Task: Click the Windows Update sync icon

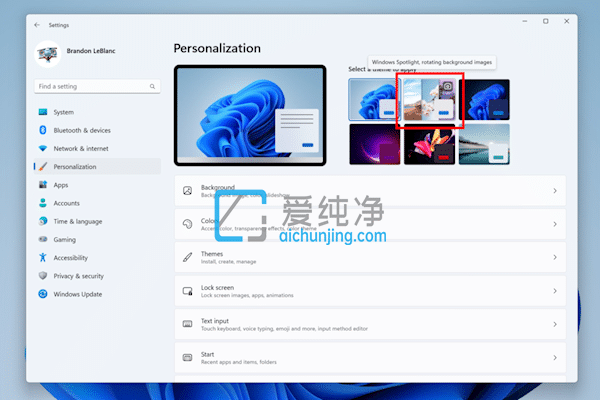Action: [43, 294]
